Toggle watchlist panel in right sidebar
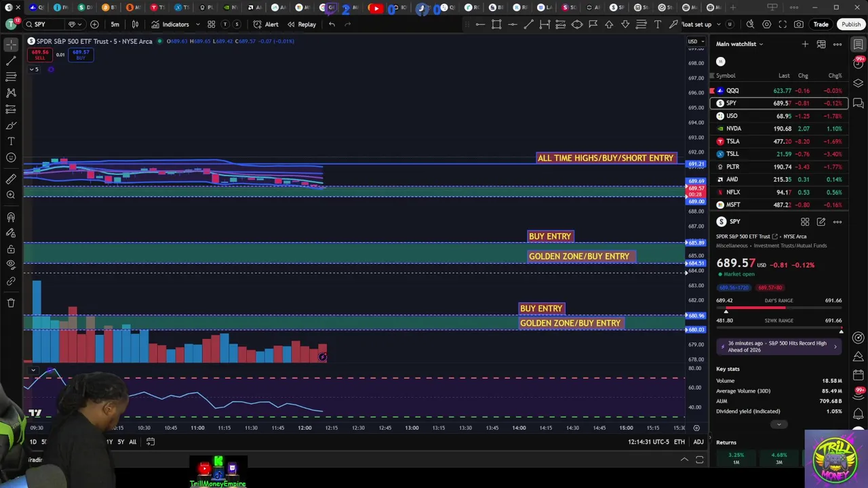 859,45
